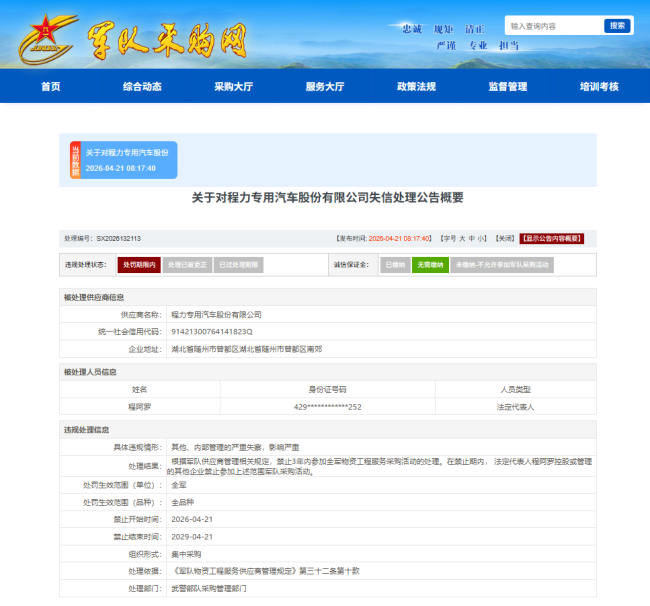This screenshot has width=650, height=606.
Task: Click the 集中采购 organization form value
Action: coord(186,554)
